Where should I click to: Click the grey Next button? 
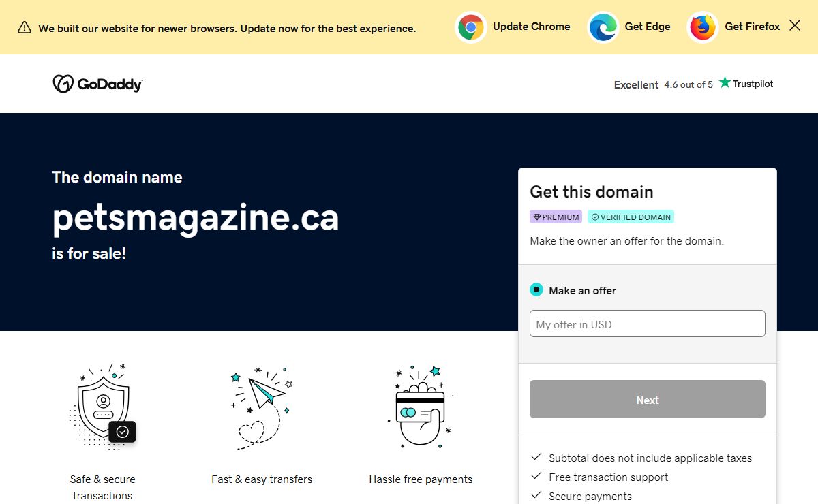coord(648,399)
